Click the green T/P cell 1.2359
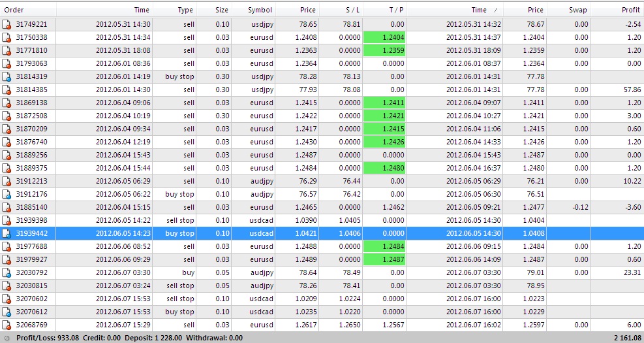Image resolution: width=644 pixels, height=343 pixels. (384, 51)
